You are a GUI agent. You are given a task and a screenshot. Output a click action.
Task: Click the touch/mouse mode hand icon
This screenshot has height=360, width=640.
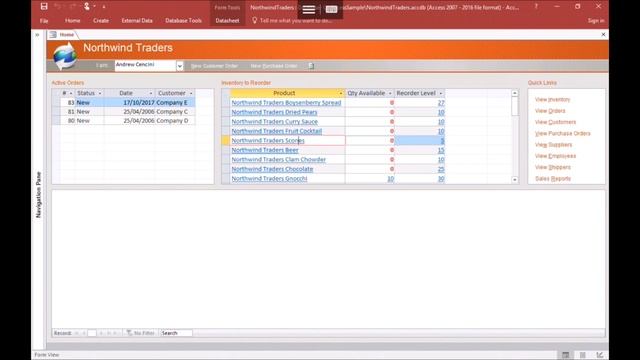(x=87, y=7)
